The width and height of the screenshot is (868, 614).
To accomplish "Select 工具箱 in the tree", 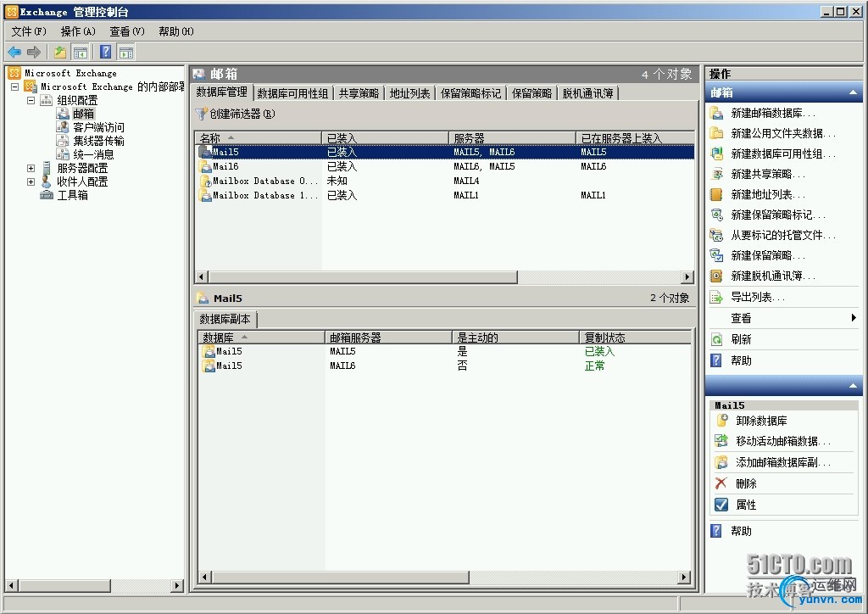I will 73,195.
